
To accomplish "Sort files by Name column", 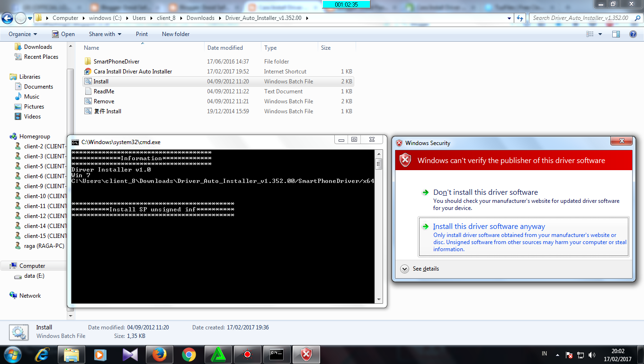I will [x=143, y=48].
